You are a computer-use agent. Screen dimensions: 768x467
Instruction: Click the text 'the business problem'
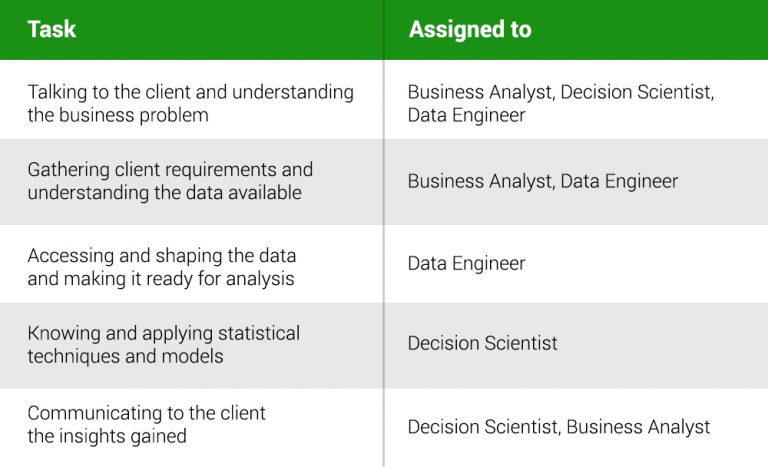(118, 115)
